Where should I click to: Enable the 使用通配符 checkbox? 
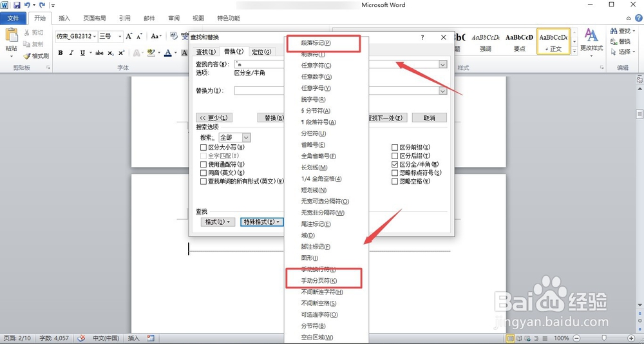click(203, 164)
